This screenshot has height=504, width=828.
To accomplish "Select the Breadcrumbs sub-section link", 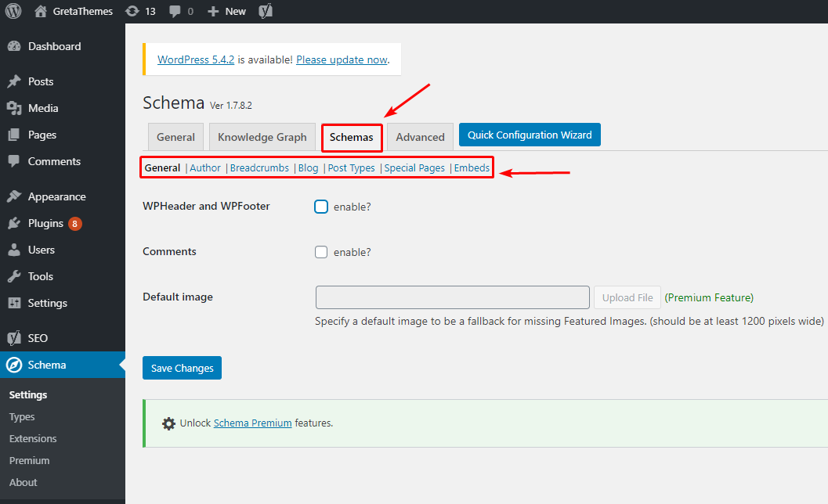I will [259, 167].
